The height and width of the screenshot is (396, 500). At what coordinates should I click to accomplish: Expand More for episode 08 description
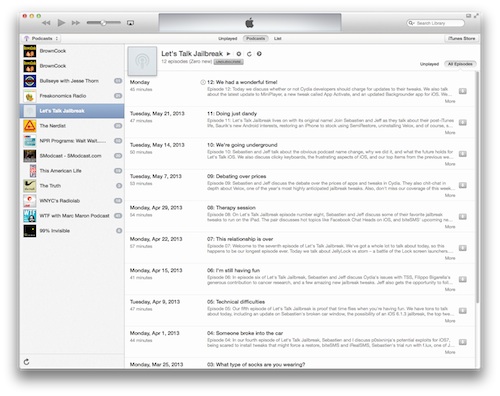pos(450,227)
